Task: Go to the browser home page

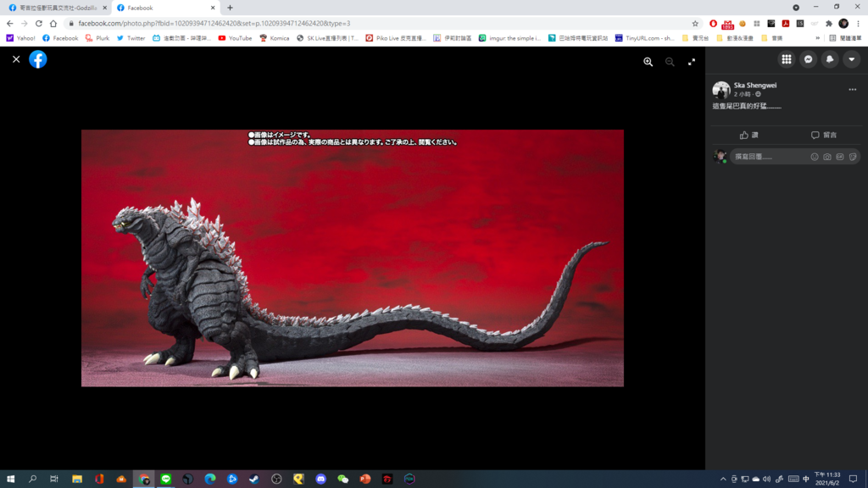Action: 53,23
